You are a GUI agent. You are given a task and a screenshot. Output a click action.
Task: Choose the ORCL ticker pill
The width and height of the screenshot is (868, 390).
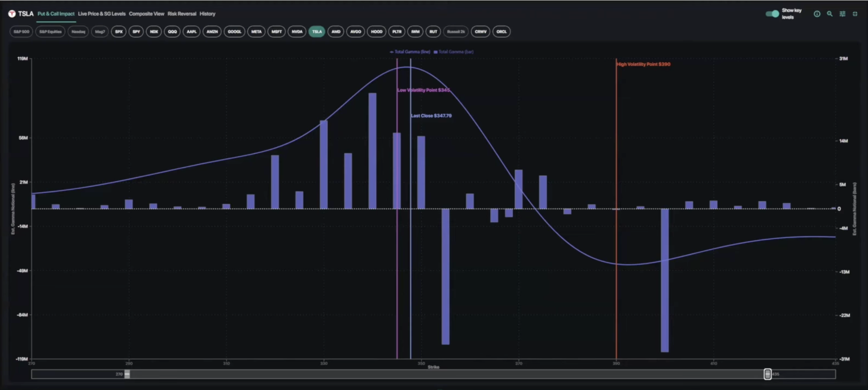point(501,31)
